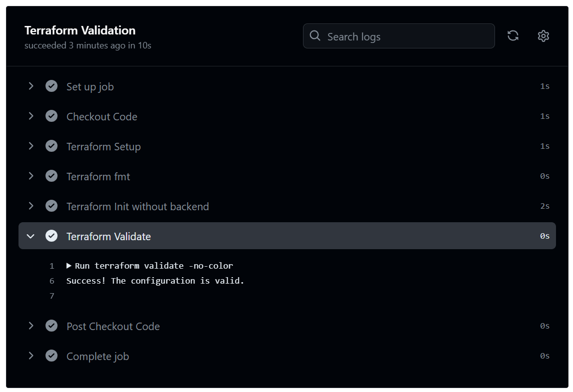
Task: Expand the Terraform Init without backend chevron
Action: coord(31,206)
